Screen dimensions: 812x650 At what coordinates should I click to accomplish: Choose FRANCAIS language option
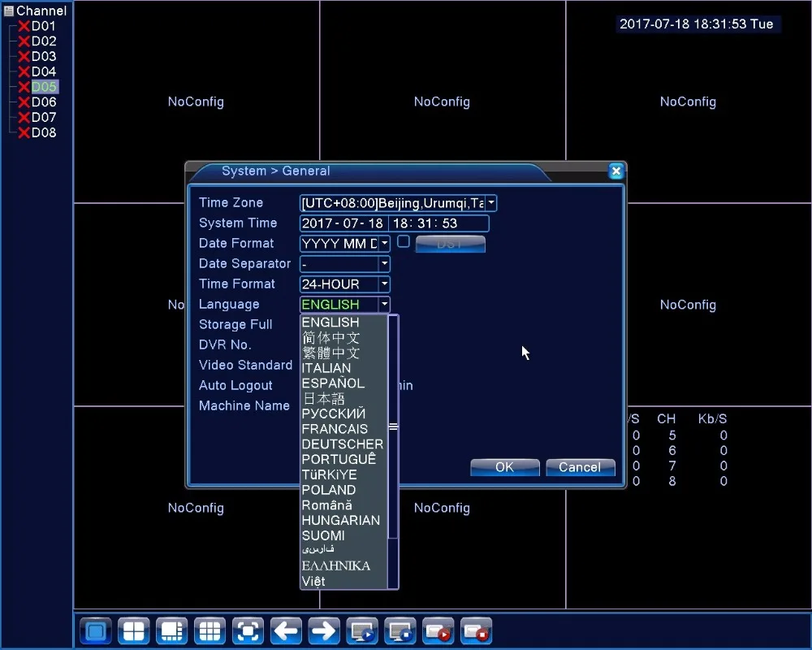click(x=343, y=429)
